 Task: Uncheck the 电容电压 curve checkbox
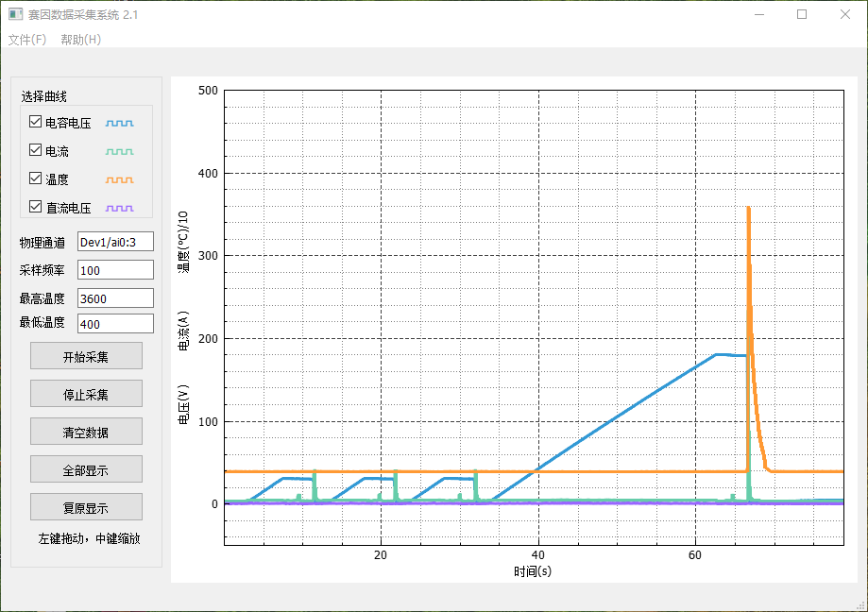tap(36, 122)
